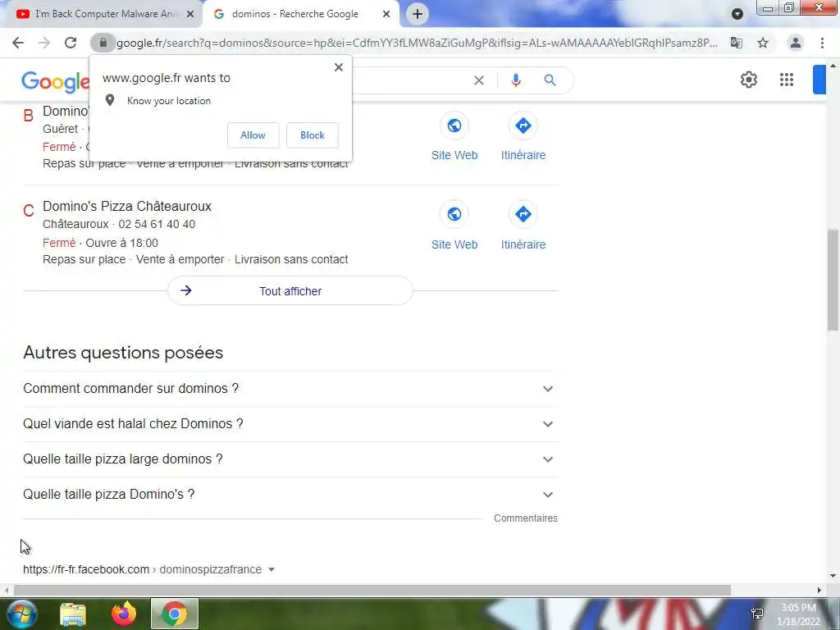
Task: Click the forward navigation arrow
Action: tap(44, 43)
